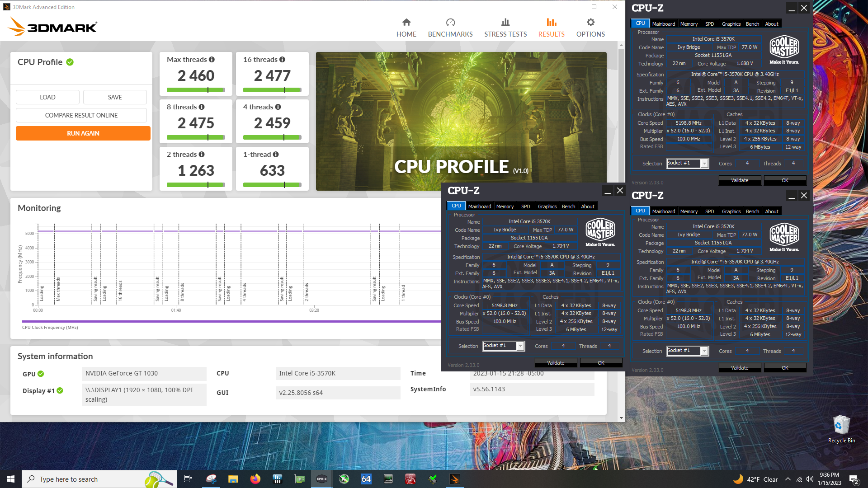Click the info icon next to 4 threads
This screenshot has width=868, height=488.
tap(278, 107)
